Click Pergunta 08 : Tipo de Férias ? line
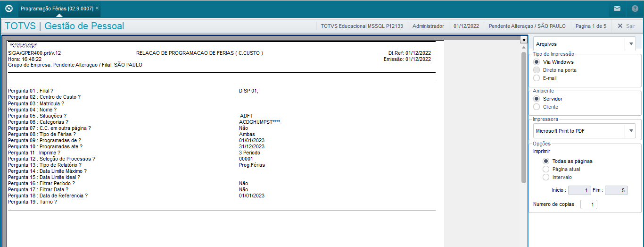644x247 pixels. point(42,134)
